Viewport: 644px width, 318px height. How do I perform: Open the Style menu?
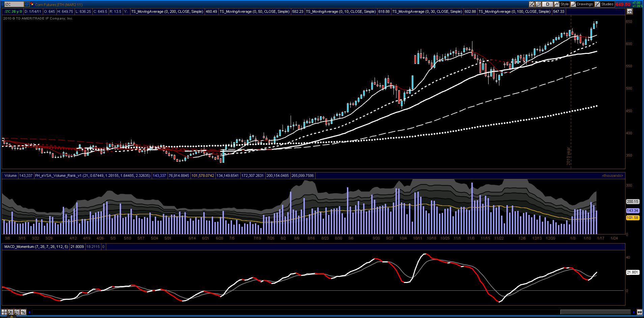(562, 4)
